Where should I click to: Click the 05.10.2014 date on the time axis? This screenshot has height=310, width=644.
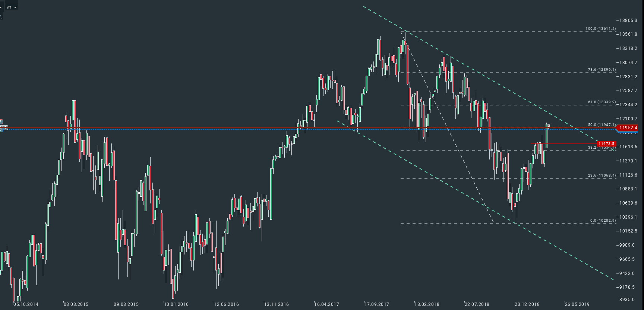26,304
